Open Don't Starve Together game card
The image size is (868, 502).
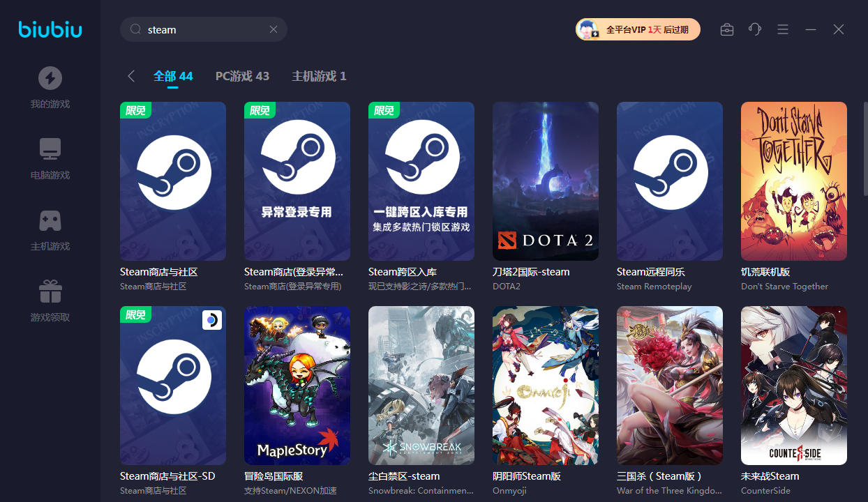click(793, 181)
